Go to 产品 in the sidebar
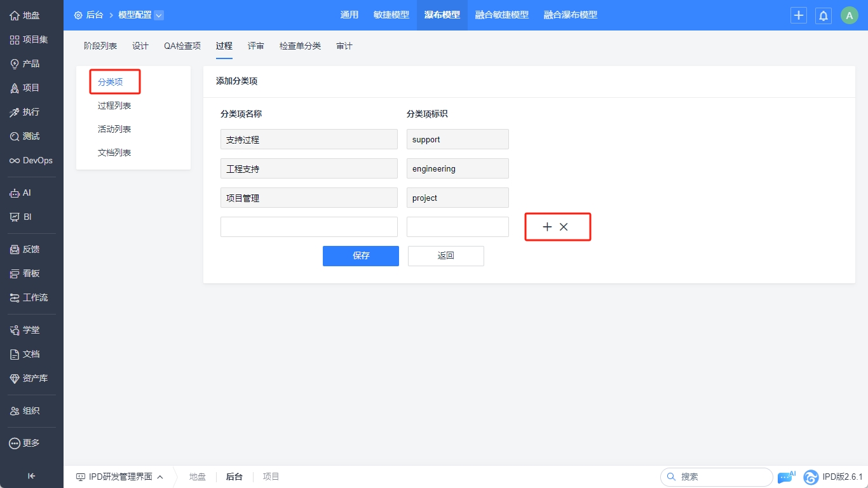Image resolution: width=868 pixels, height=488 pixels. 25,64
